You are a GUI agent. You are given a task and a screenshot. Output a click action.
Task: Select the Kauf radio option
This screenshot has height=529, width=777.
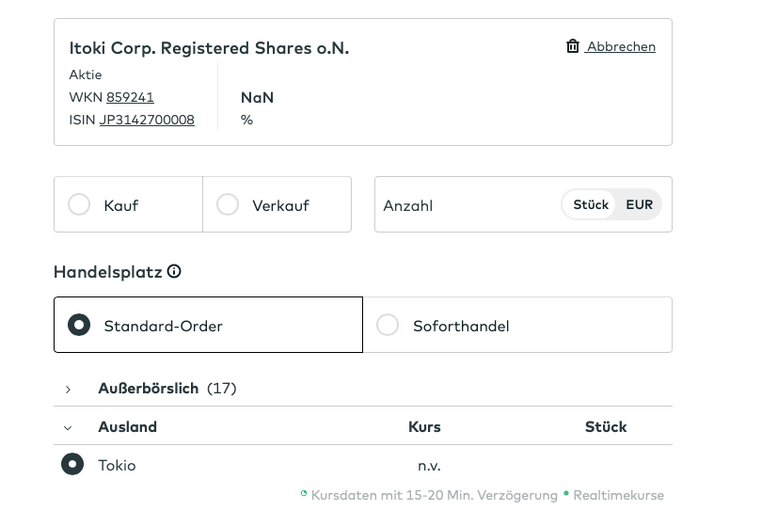tap(79, 205)
